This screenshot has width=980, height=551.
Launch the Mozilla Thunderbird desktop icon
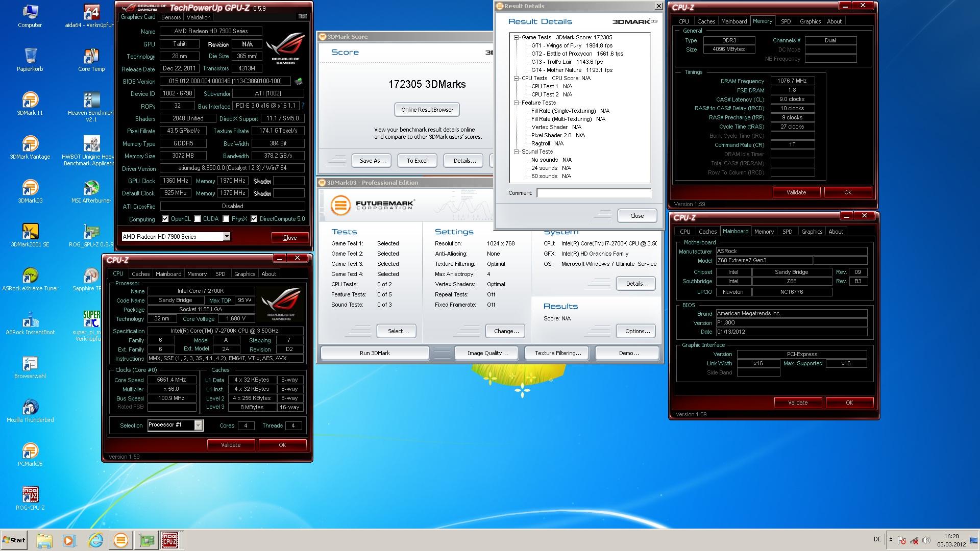coord(30,411)
